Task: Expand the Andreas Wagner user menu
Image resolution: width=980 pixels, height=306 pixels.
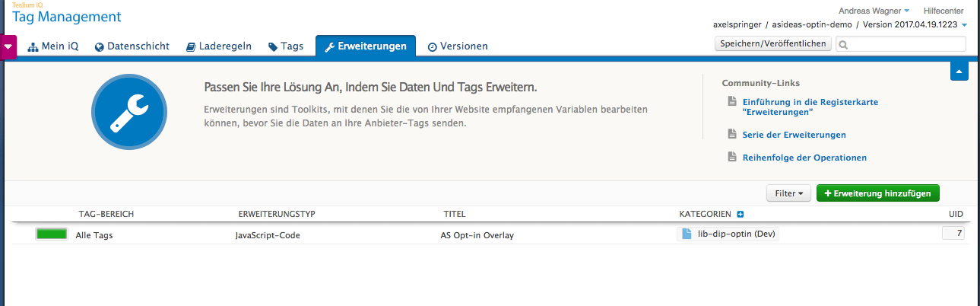Action: (x=874, y=11)
